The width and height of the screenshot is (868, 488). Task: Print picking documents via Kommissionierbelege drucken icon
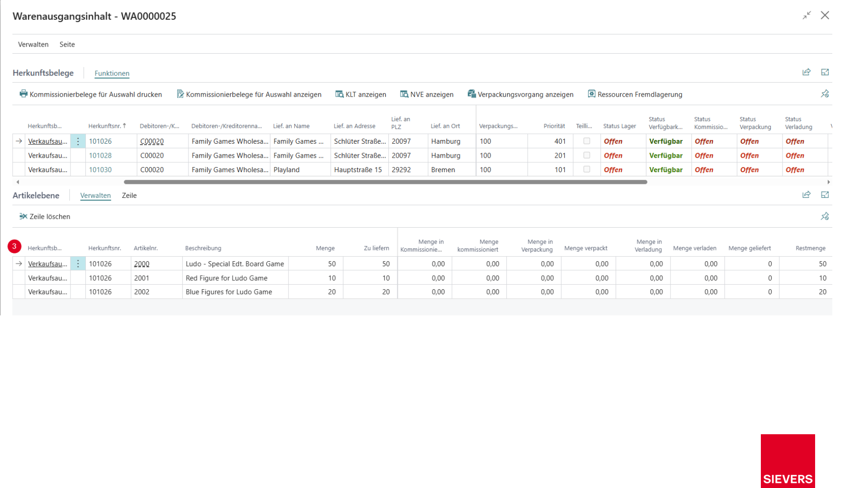pyautogui.click(x=24, y=94)
